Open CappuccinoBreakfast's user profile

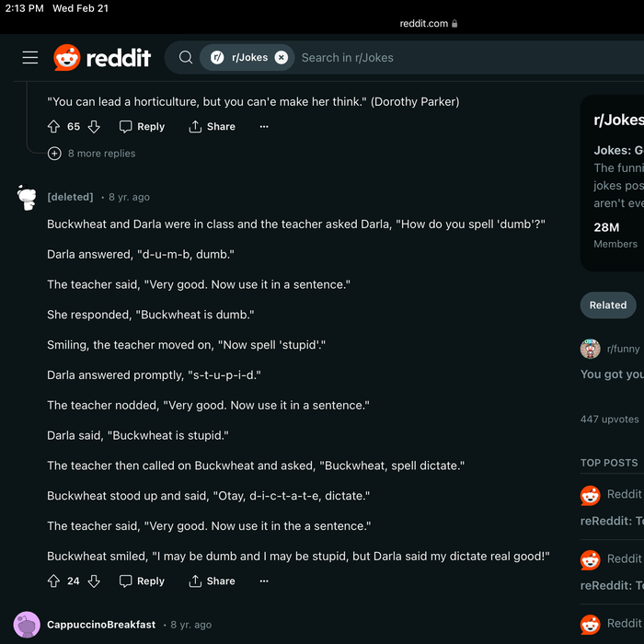(x=101, y=625)
